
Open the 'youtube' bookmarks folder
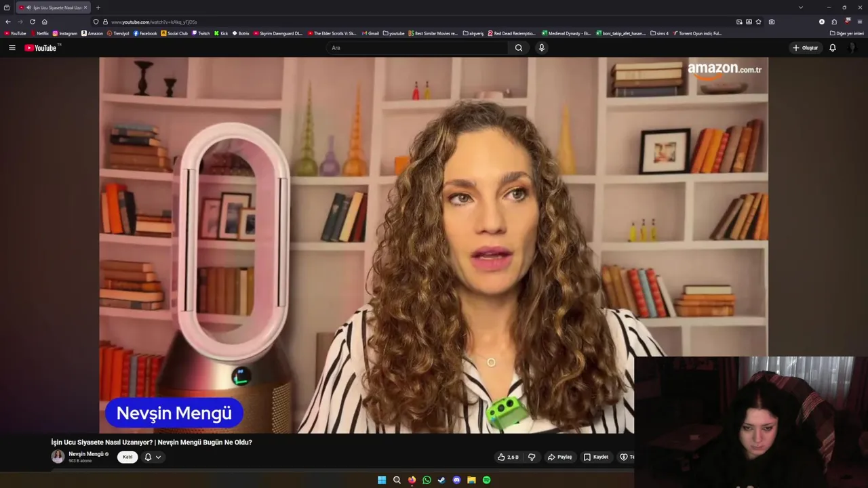click(393, 33)
